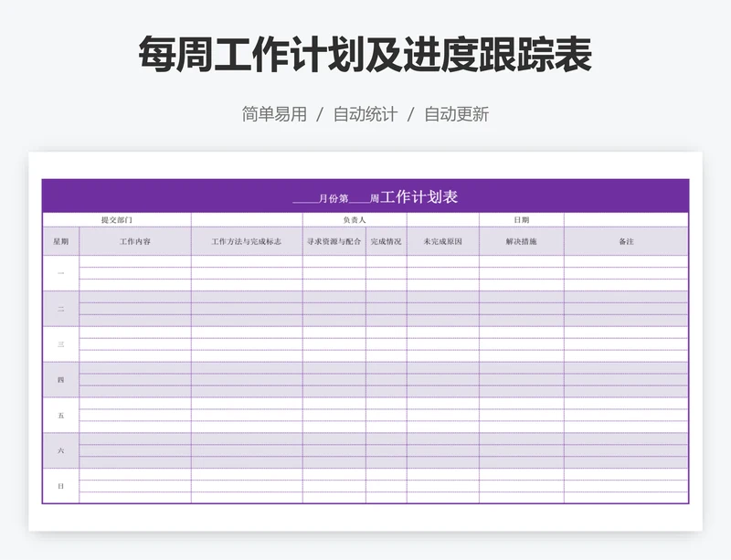
Task: Click the subtitle text 简单易用
Action: (274, 114)
